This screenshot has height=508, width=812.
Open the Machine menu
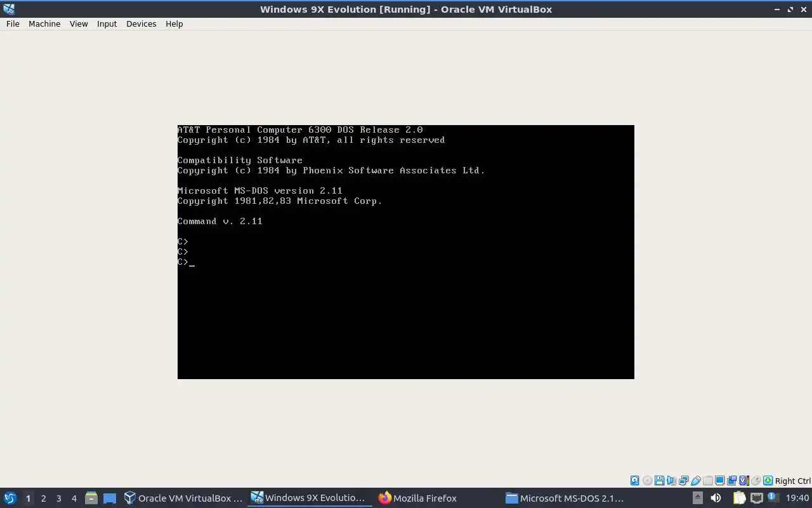tap(44, 23)
